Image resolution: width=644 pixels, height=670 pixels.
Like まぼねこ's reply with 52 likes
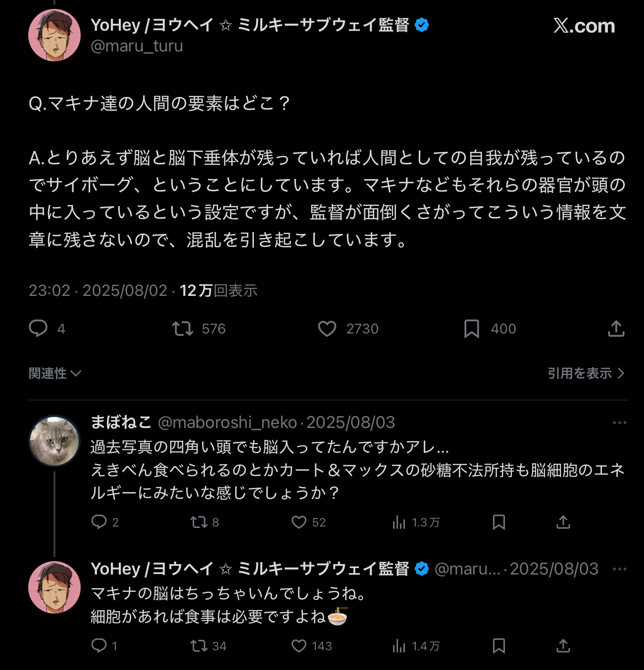[x=299, y=522]
